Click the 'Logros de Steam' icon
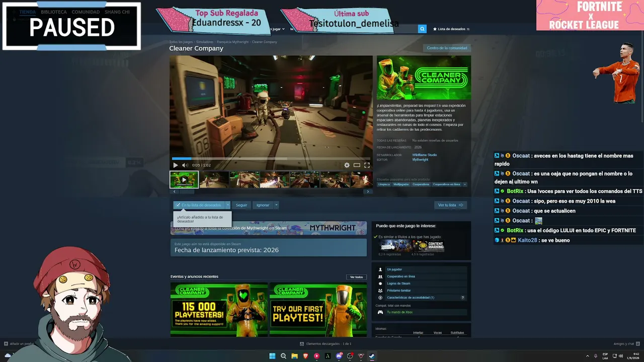Viewport: 644px width, 362px height. [x=380, y=284]
